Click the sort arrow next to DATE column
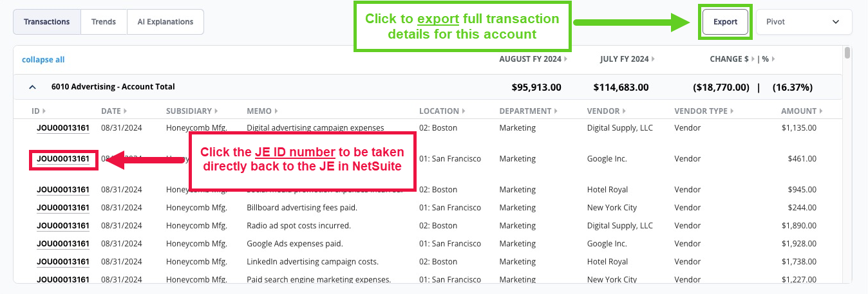 126,111
